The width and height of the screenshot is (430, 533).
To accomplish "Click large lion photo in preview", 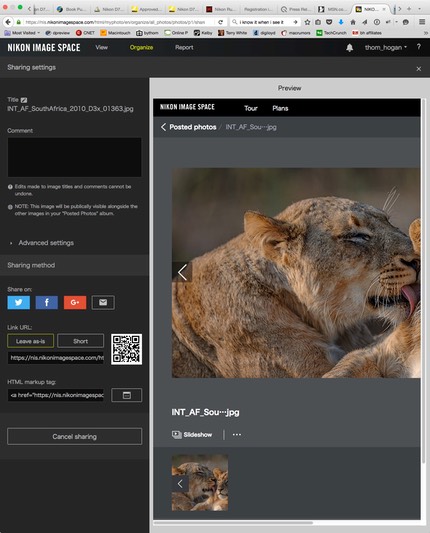I will pos(296,273).
